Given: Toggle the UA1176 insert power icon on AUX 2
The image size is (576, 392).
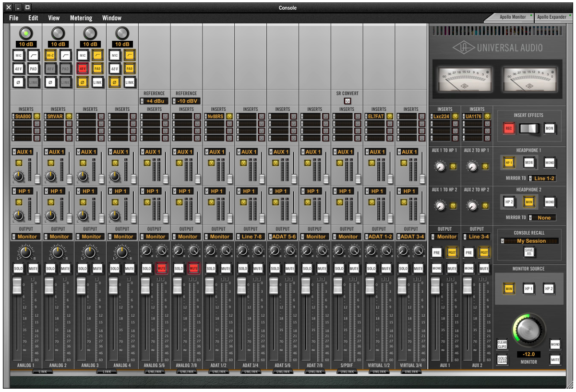Looking at the screenshot, I should [x=488, y=116].
